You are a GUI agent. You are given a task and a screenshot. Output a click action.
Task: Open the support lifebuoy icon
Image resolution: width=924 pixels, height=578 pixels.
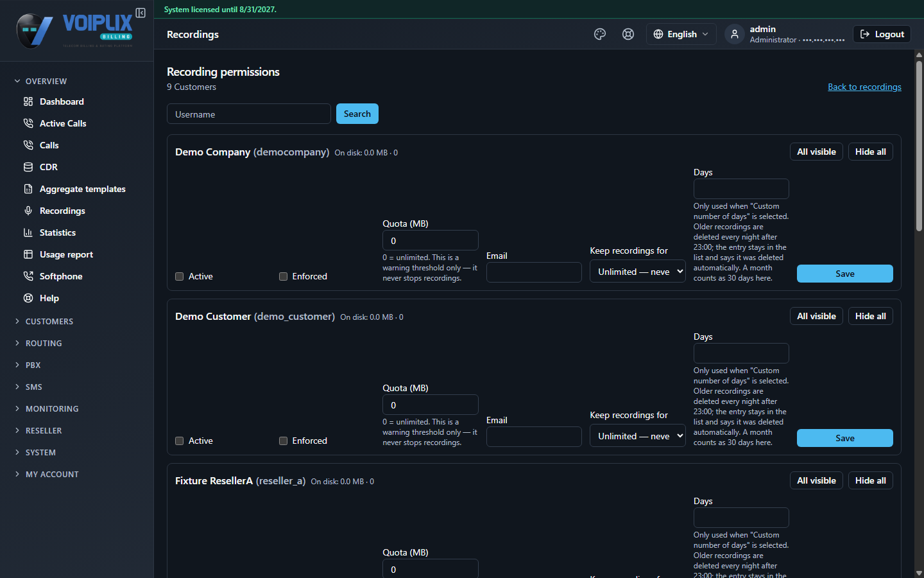[628, 34]
